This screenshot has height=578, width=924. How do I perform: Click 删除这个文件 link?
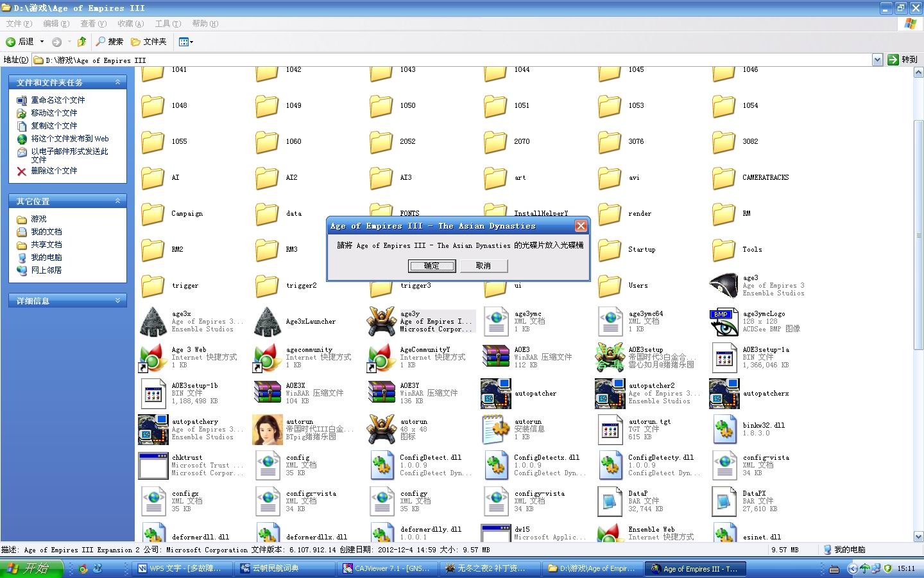pyautogui.click(x=54, y=171)
